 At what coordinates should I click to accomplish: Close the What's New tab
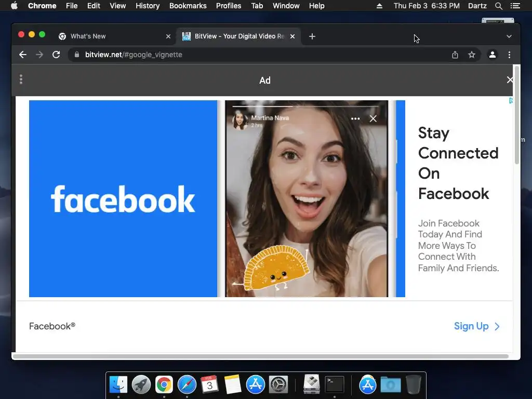pos(168,36)
